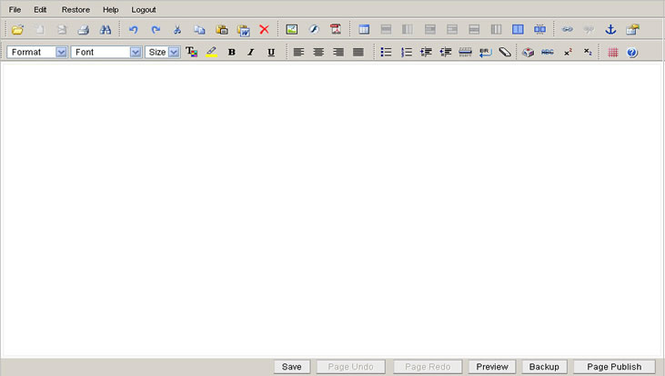The height and width of the screenshot is (376, 665).
Task: Open file with the folder icon
Action: [18, 30]
